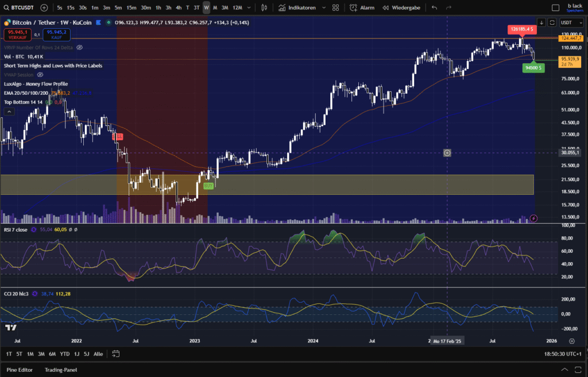Open the layout grid templates icon
Screen dimensions: 588x377
point(335,7)
